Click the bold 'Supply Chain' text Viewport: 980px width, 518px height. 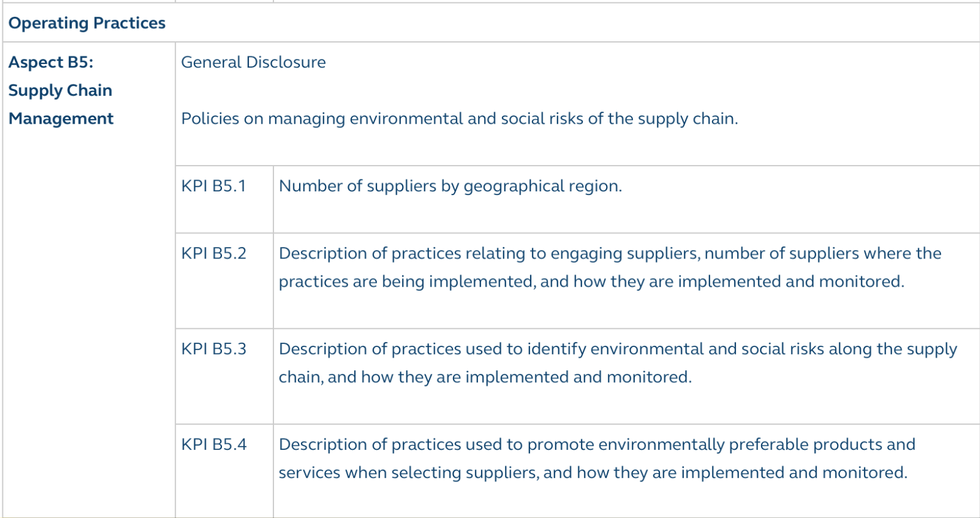click(x=60, y=90)
